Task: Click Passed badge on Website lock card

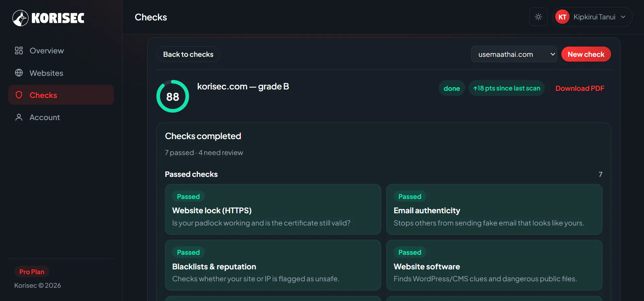Action: tap(188, 197)
